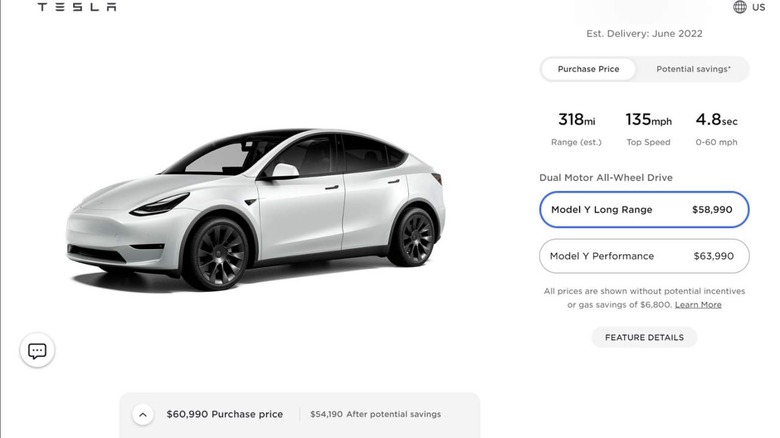Switch to the Purchase Price tab
Screen dimensions: 780x438
tap(588, 69)
